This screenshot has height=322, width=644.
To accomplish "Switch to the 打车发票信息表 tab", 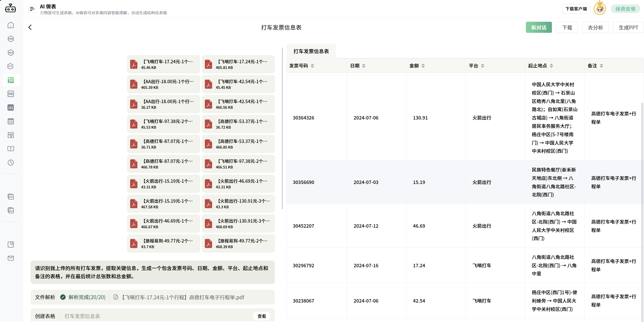I will click(x=311, y=51).
